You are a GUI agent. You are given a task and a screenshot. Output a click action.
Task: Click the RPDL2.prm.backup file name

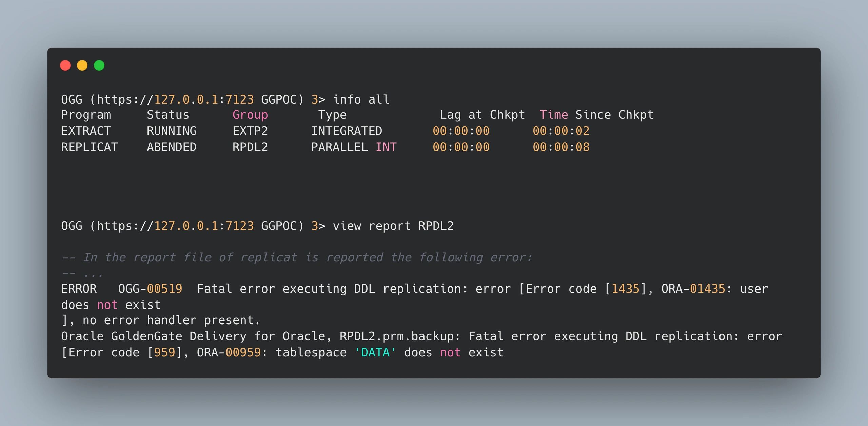point(397,336)
